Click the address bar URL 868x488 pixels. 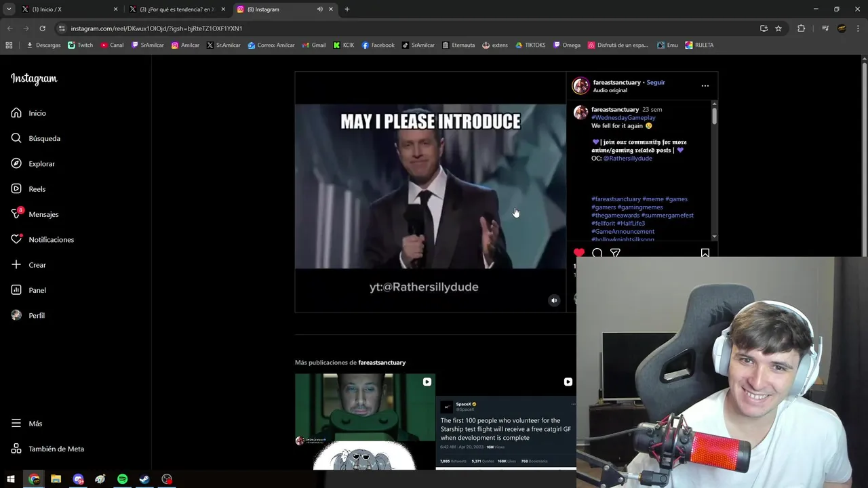click(x=156, y=28)
